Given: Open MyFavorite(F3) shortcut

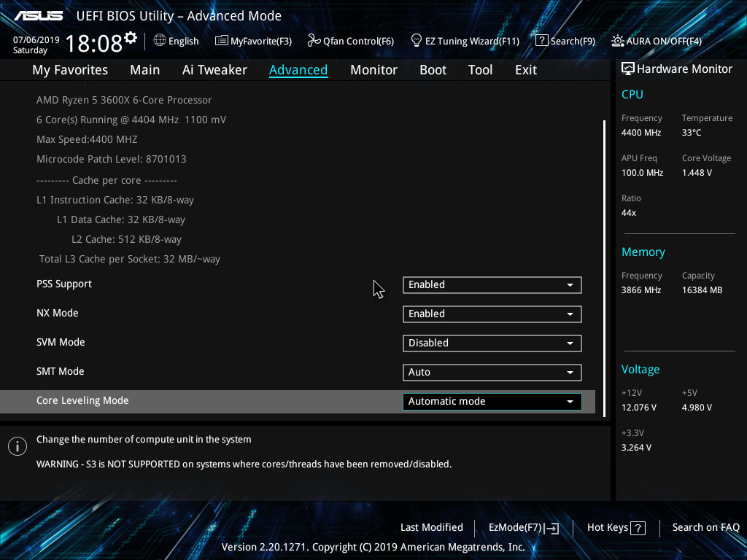Looking at the screenshot, I should (261, 41).
